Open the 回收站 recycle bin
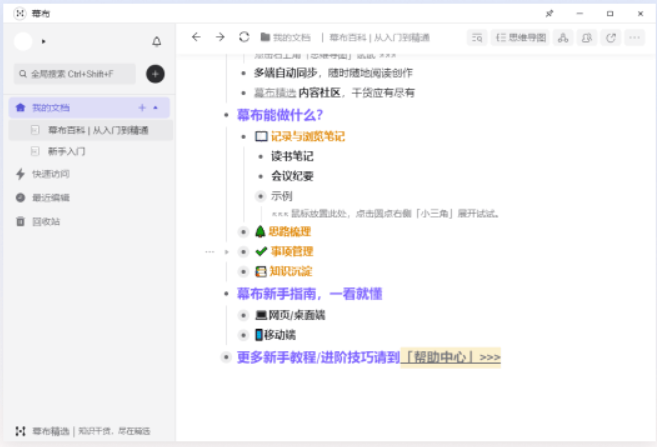The height and width of the screenshot is (447, 657). (46, 221)
